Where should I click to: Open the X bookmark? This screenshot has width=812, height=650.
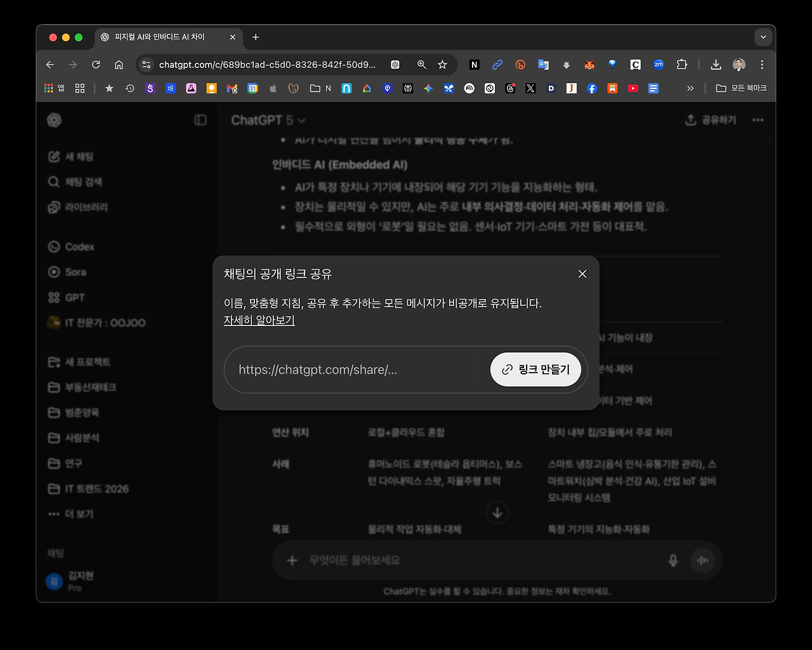click(530, 88)
